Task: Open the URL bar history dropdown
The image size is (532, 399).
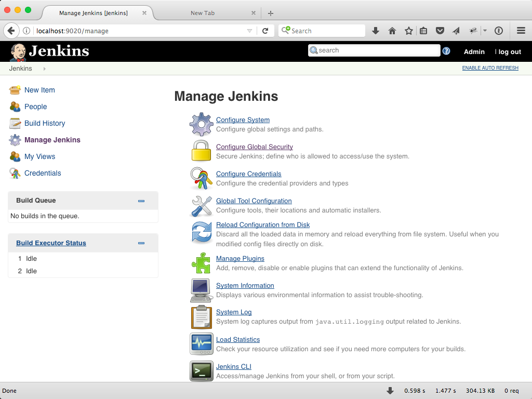Action: 250,31
